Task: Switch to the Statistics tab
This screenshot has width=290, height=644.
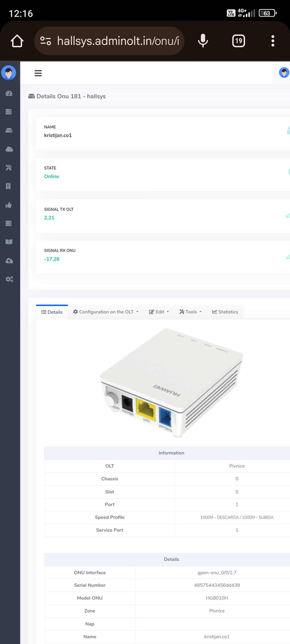Action: point(225,312)
